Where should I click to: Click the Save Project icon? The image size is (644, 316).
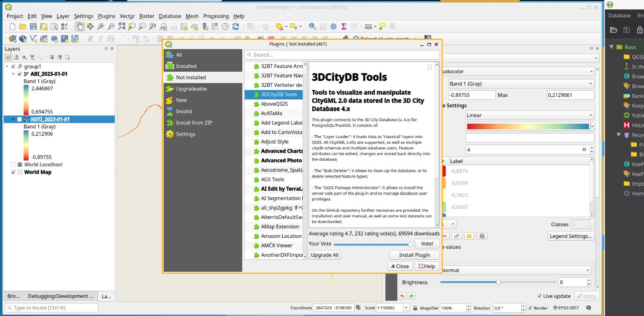[x=33, y=27]
